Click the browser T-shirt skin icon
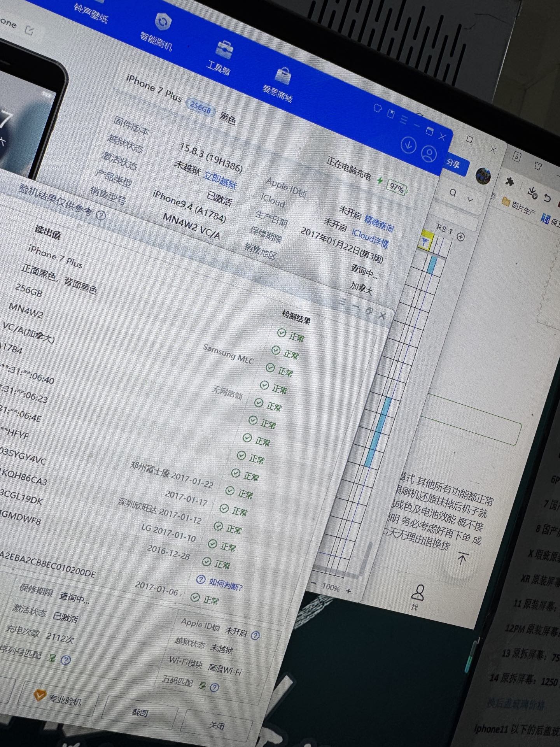The image size is (560, 747). coord(538,166)
